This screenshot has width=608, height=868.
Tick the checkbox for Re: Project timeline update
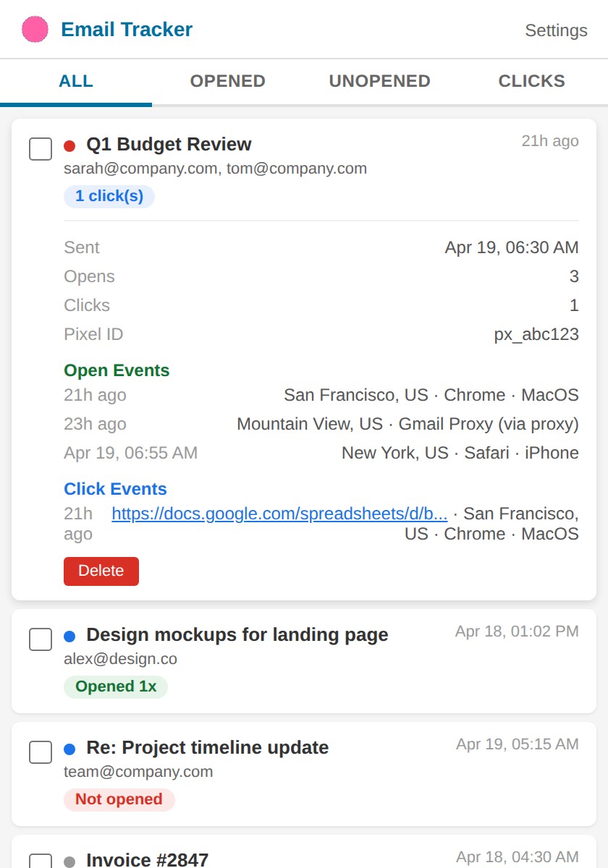tap(40, 752)
